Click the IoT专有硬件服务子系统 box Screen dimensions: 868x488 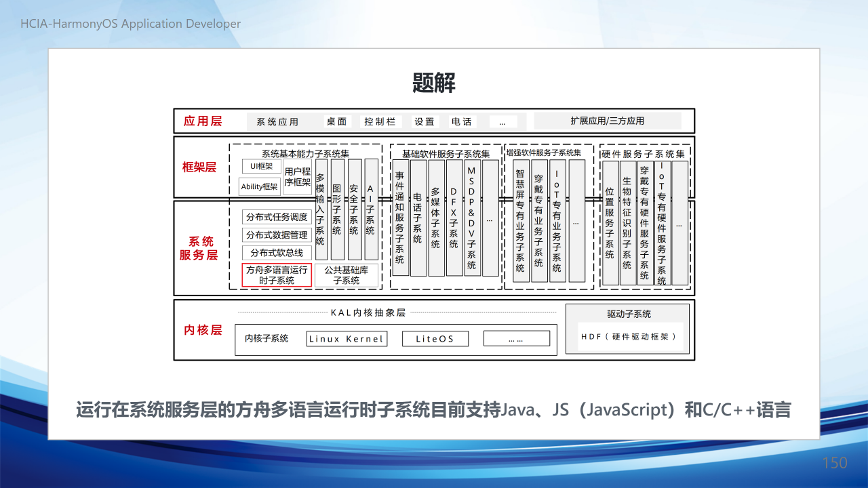pos(662,223)
